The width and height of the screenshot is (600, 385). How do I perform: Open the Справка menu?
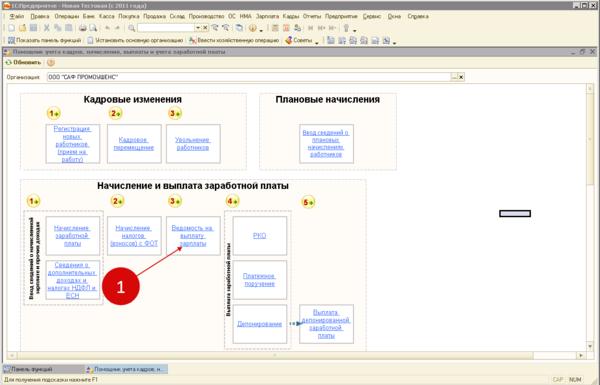(418, 16)
